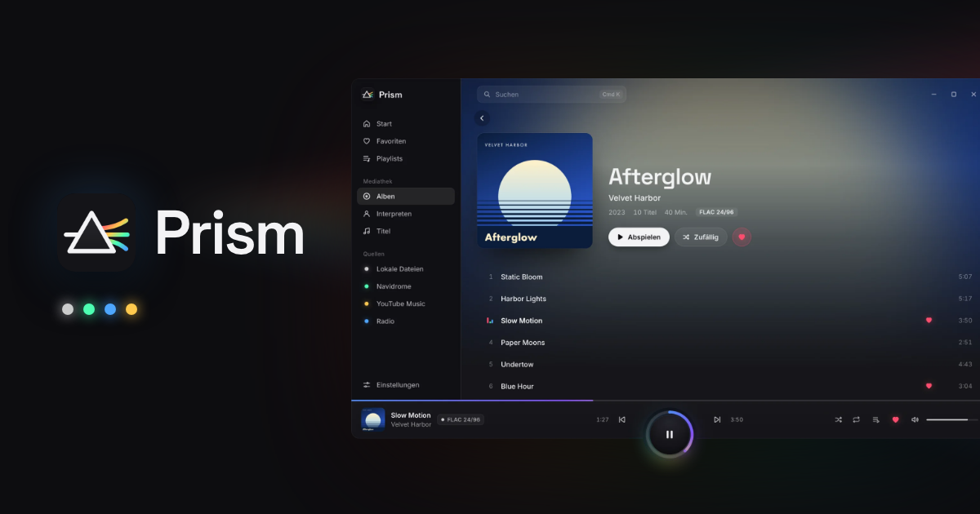Click the Zufällig shuffle button
This screenshot has height=514, width=980.
[701, 237]
